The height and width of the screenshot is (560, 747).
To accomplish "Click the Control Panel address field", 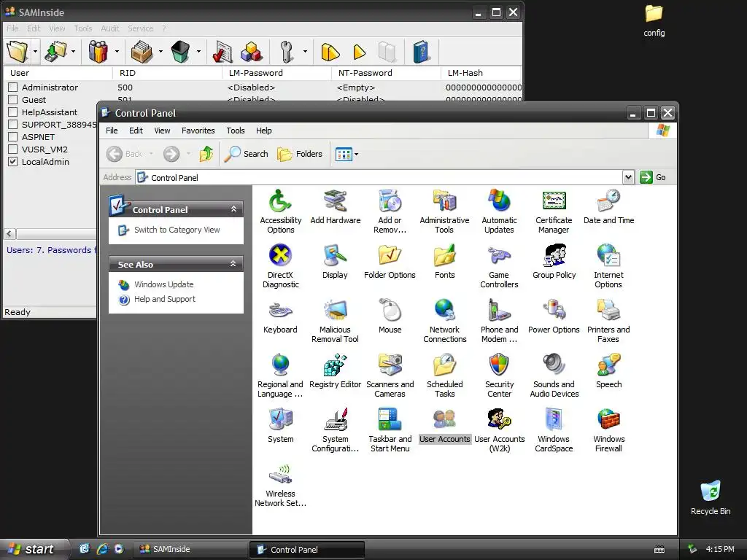I will 379,177.
